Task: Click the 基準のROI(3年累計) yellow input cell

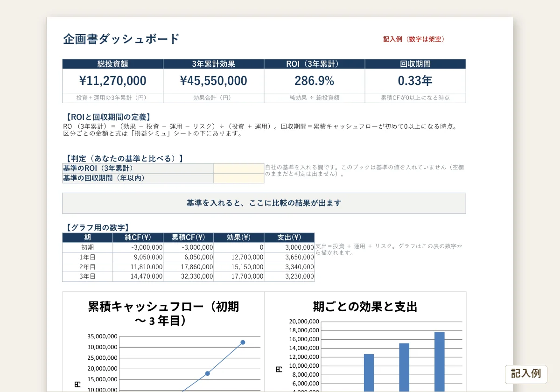Action: [239, 168]
